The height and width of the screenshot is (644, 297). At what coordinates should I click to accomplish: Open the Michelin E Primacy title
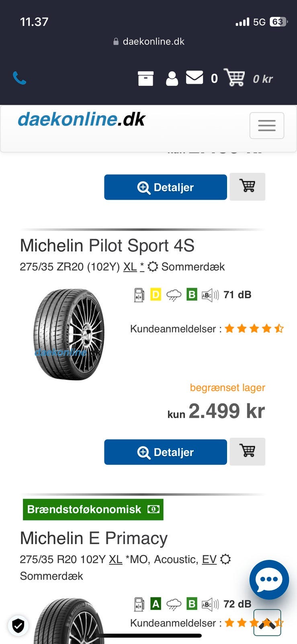point(94,538)
